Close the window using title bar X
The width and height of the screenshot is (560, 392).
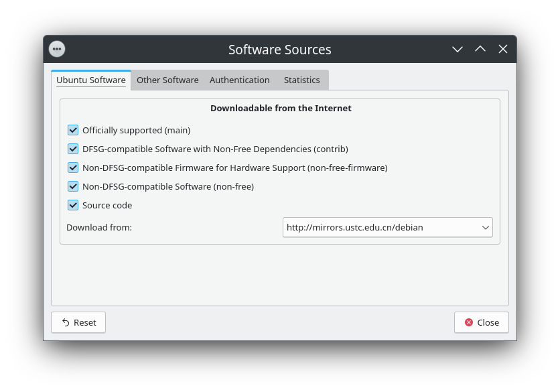[503, 49]
